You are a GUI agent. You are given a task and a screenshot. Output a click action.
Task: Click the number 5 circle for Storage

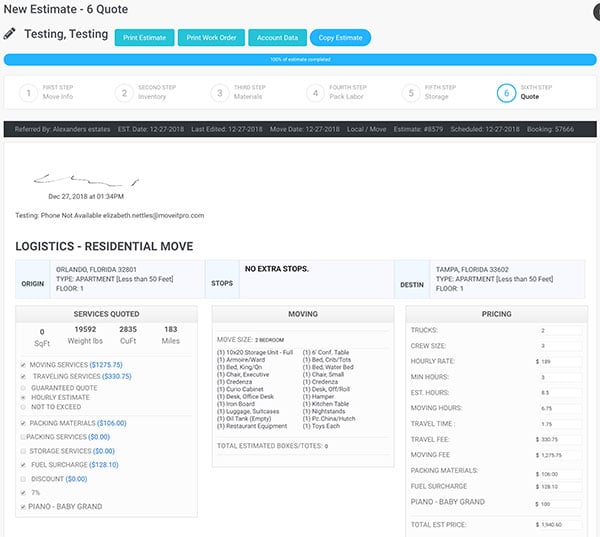[x=410, y=93]
